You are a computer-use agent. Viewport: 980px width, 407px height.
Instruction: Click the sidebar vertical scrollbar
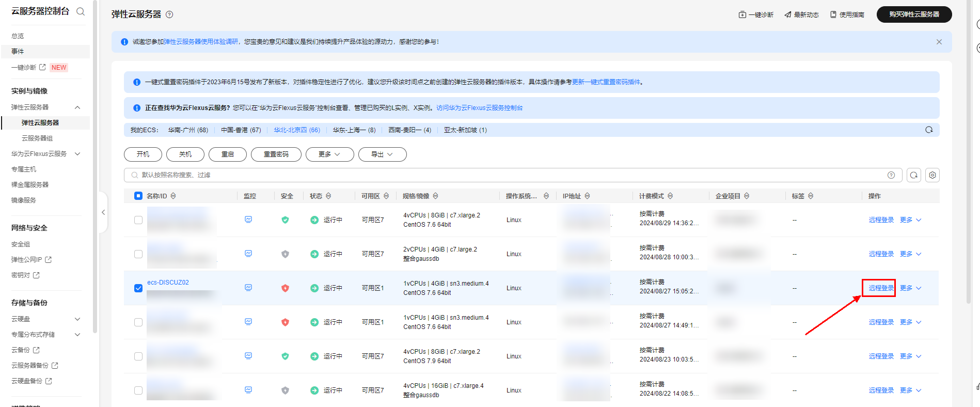(95, 166)
